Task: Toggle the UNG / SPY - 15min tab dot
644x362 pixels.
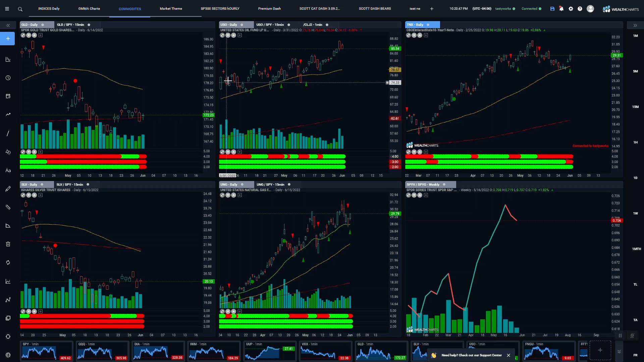Action: (x=289, y=184)
